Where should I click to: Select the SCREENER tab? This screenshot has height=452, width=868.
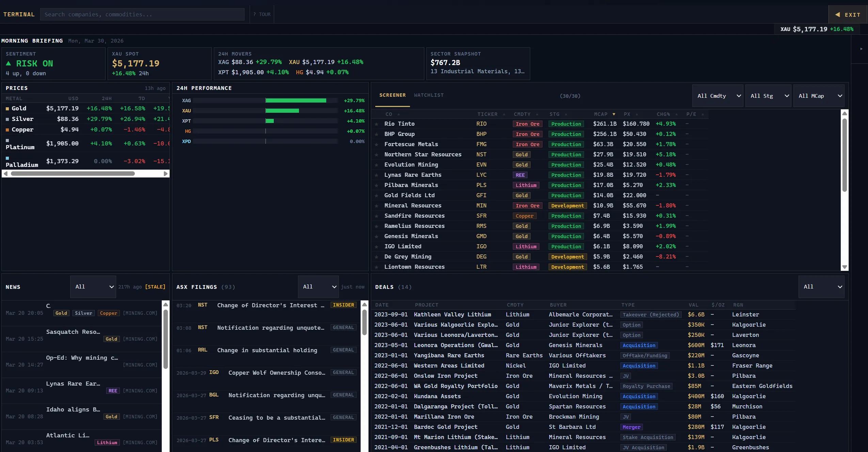pyautogui.click(x=392, y=95)
